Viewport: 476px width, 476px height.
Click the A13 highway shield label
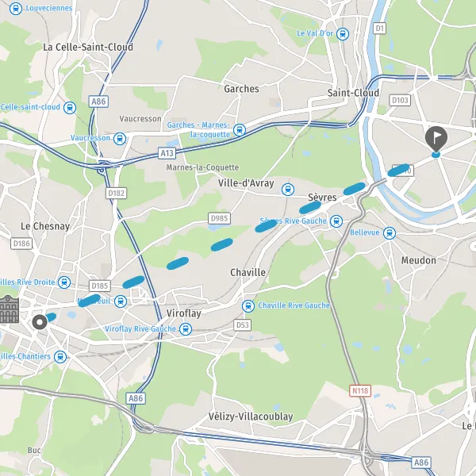(167, 153)
